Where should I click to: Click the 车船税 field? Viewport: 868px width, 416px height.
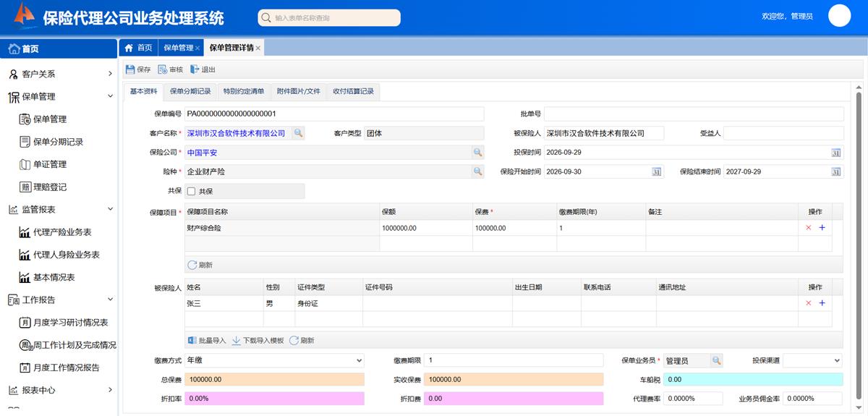point(753,379)
